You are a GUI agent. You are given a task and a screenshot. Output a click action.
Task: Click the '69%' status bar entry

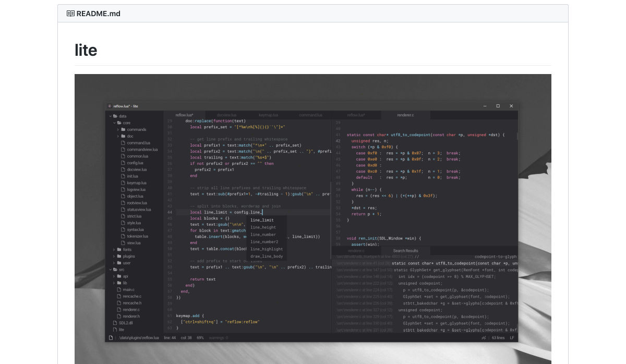tap(200, 338)
